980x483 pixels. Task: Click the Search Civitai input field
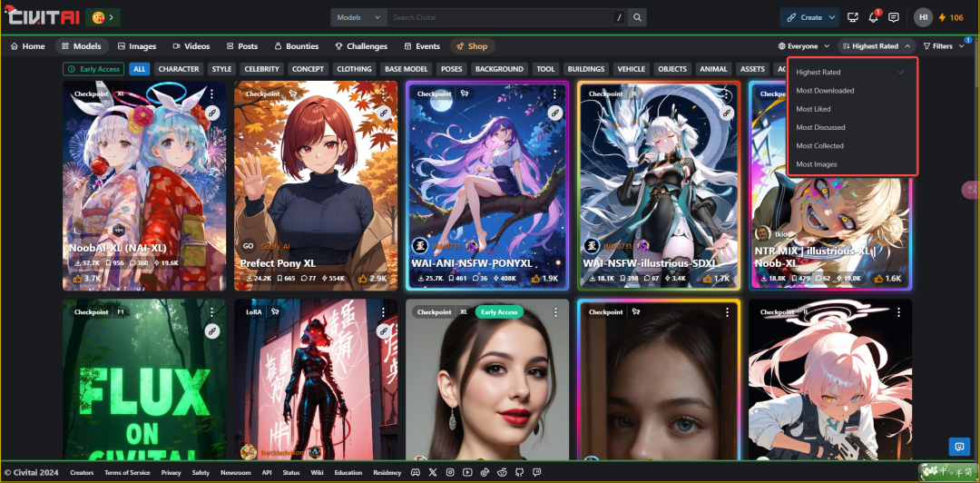499,17
